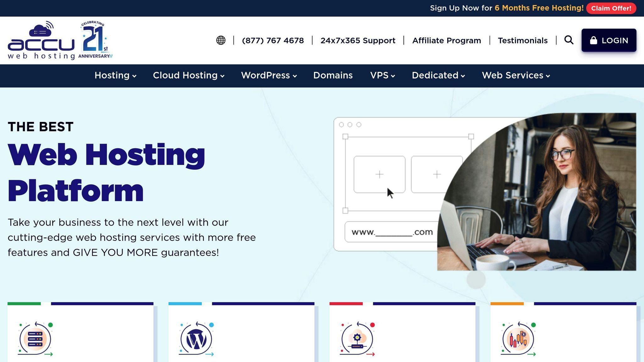
Task: Expand the Dedicated dropdown menu
Action: (x=438, y=75)
